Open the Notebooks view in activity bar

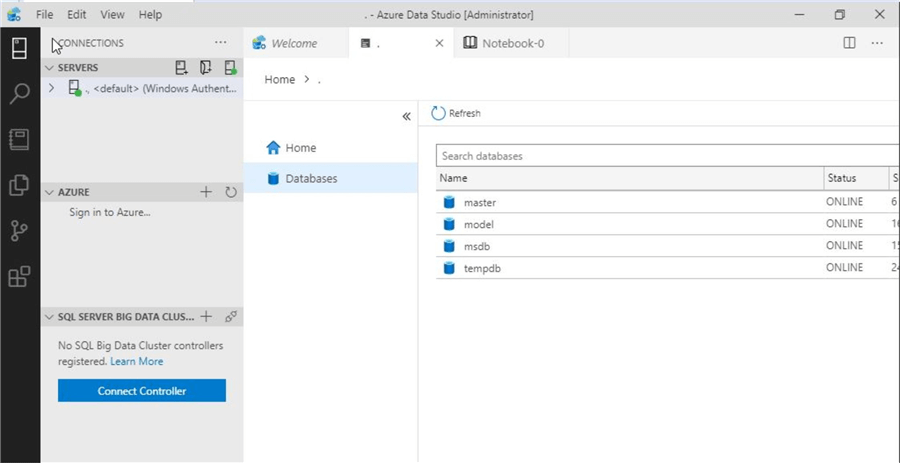tap(19, 139)
